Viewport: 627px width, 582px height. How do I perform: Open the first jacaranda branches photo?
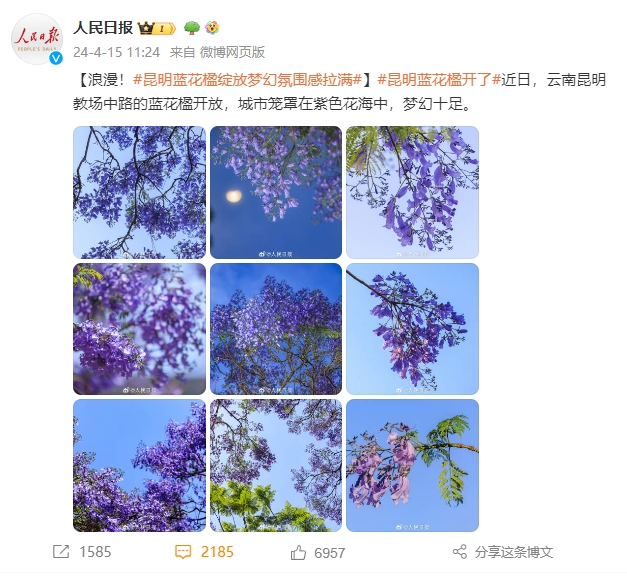click(140, 192)
